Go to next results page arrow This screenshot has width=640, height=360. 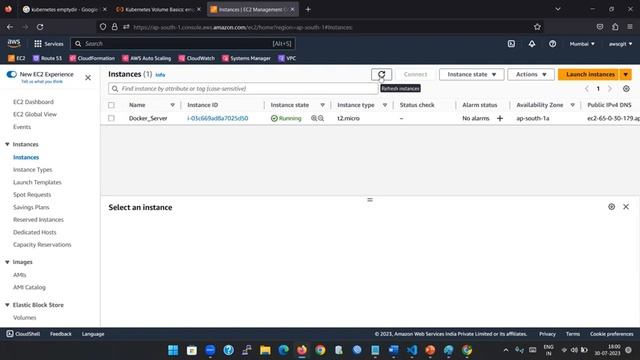pyautogui.click(x=610, y=89)
